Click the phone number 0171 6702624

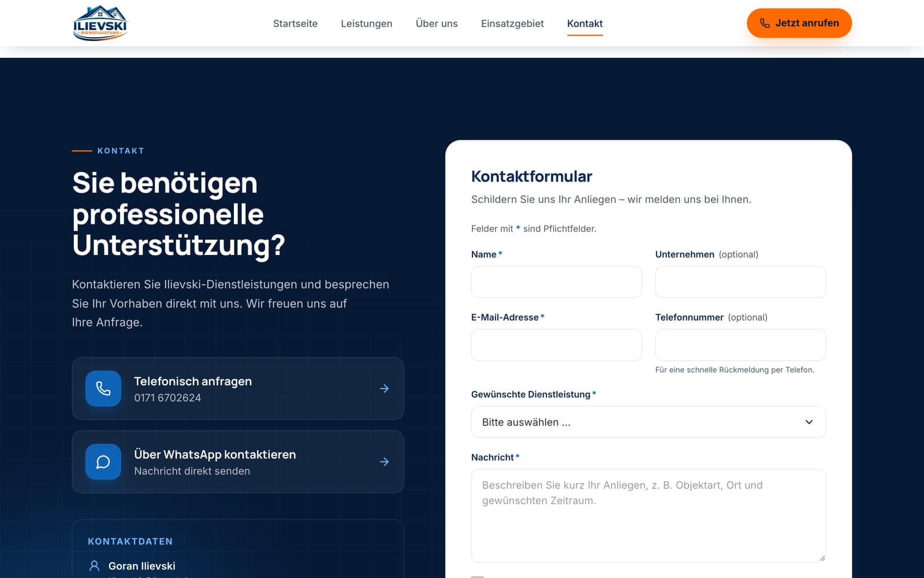pyautogui.click(x=167, y=398)
